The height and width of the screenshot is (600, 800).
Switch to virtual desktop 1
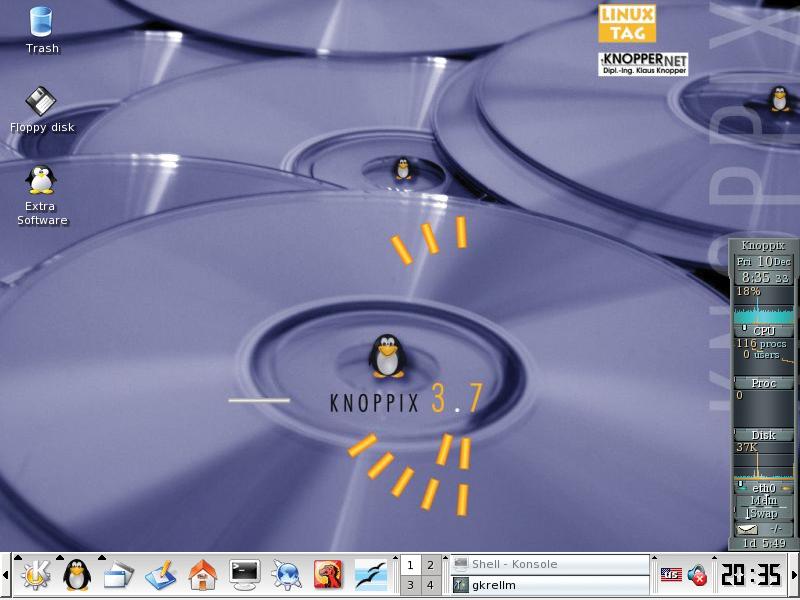coord(410,565)
